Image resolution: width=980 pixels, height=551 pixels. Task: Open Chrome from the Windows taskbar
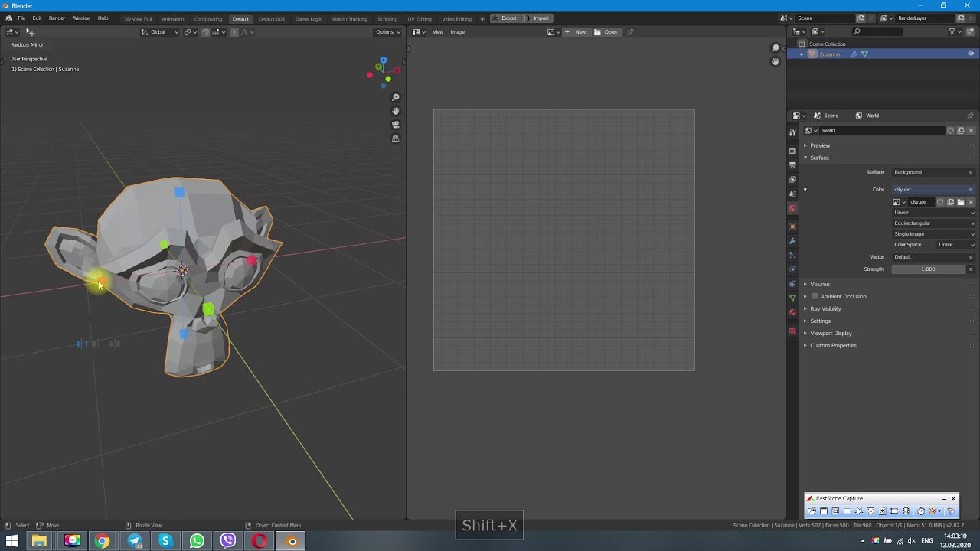(102, 541)
